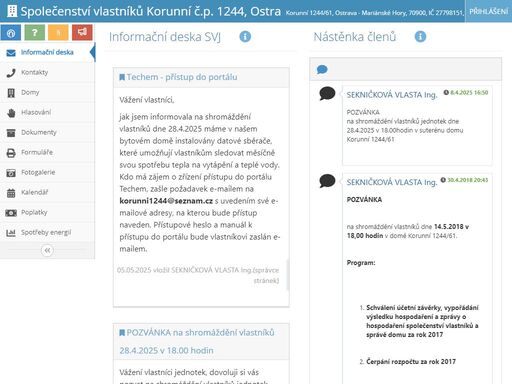Click the bookmark icon before POZVÁNKA title

[122, 333]
